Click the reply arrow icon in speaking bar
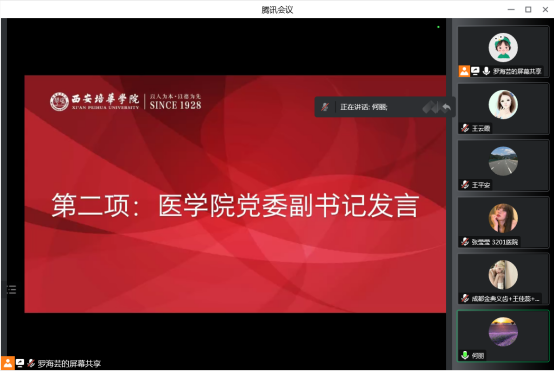The width and height of the screenshot is (554, 371). tap(446, 107)
